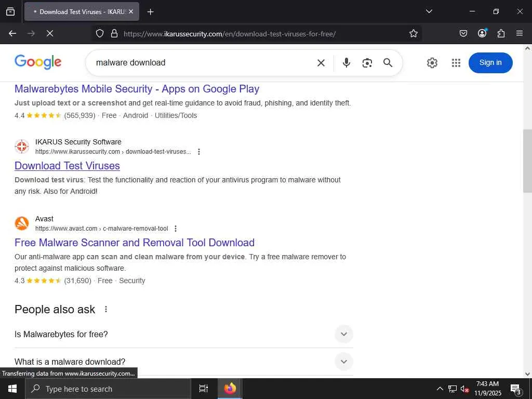Open the Google apps grid
Screen dimensions: 532x399
coord(456,63)
